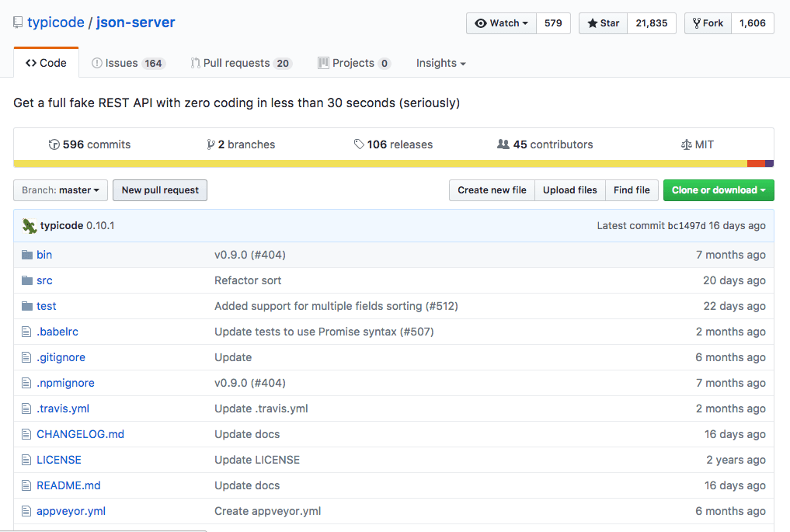Screen dimensions: 790x532
Task: Click the branches fork icon
Action: (211, 144)
